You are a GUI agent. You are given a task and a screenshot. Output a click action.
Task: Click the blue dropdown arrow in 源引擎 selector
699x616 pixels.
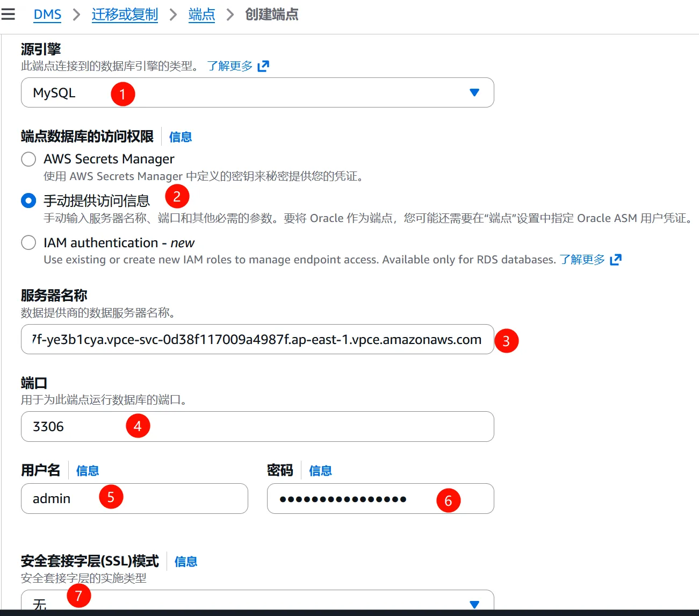tap(474, 92)
